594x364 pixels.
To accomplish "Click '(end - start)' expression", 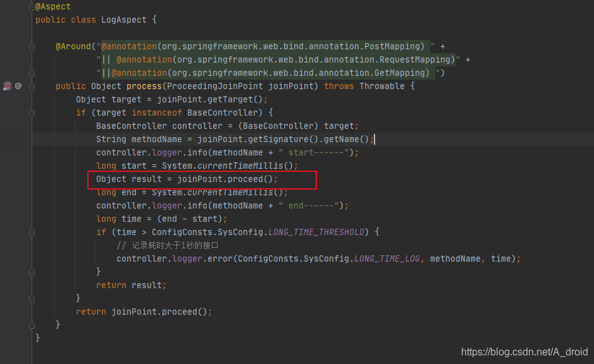I will pos(190,219).
